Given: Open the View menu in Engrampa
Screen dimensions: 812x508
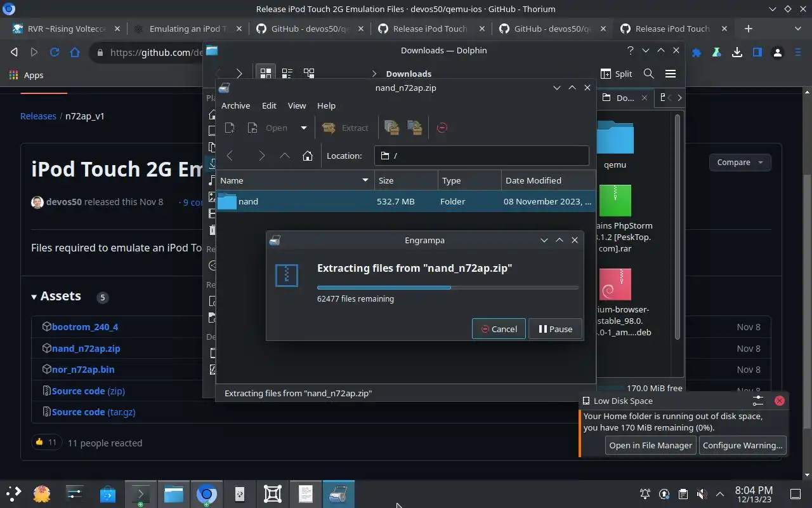Looking at the screenshot, I should [297, 105].
